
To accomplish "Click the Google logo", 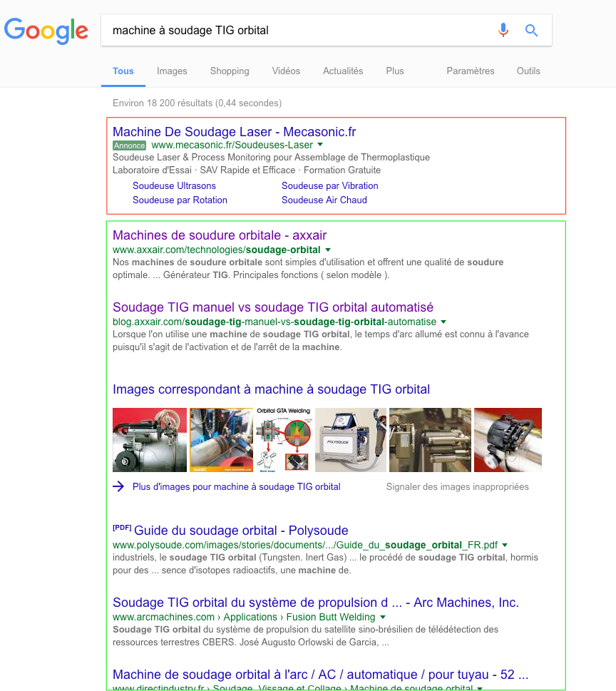I will 46,31.
